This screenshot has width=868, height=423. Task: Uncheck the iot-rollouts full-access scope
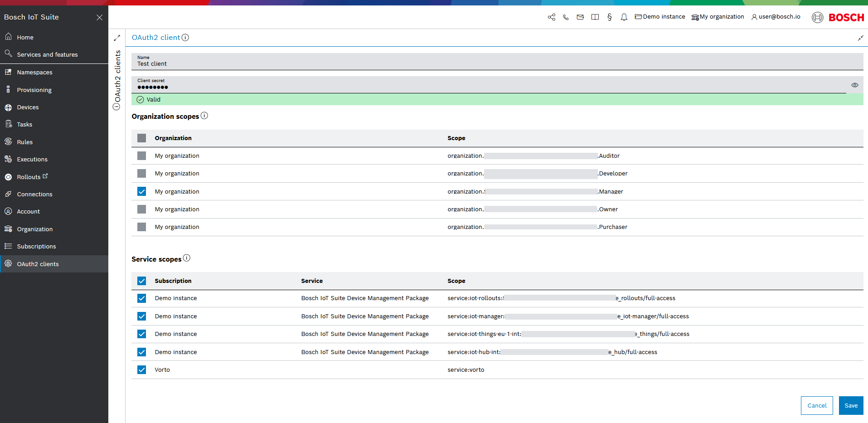pos(142,298)
